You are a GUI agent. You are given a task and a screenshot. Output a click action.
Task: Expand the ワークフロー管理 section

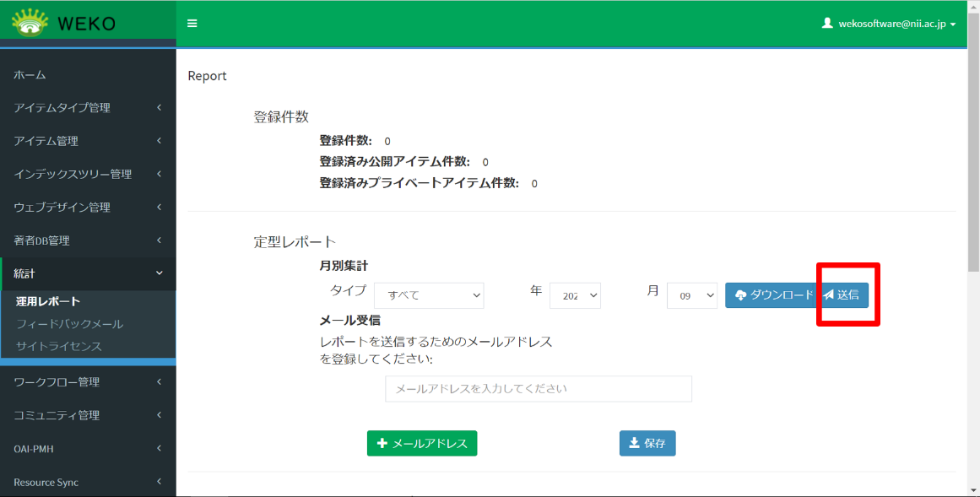coord(88,381)
